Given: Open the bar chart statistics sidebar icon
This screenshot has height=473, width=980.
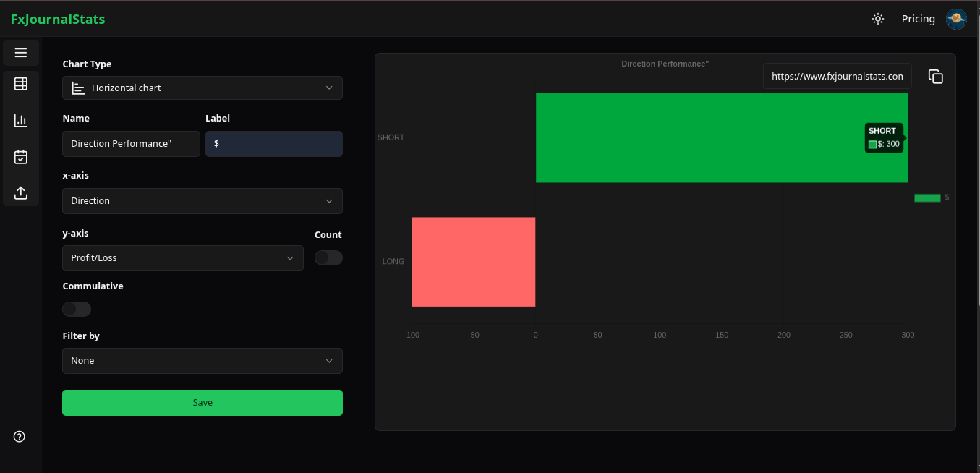Looking at the screenshot, I should pos(21,121).
